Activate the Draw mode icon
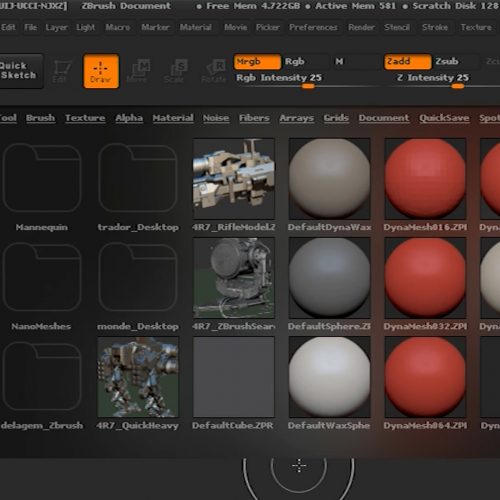 click(x=101, y=71)
